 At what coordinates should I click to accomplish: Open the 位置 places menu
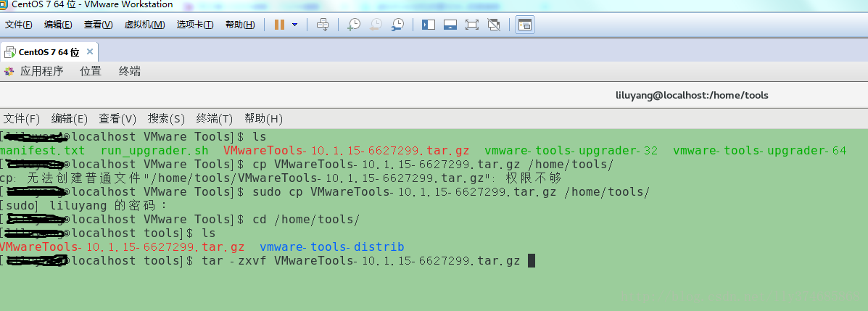coord(91,71)
